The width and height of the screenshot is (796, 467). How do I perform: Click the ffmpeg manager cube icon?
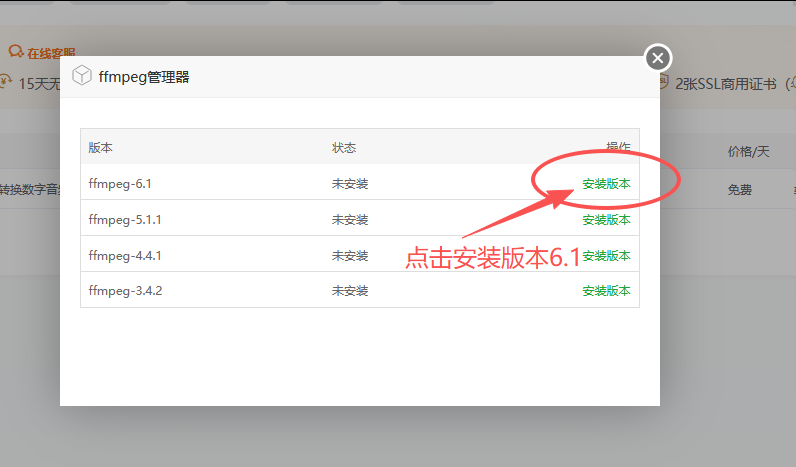pos(82,76)
